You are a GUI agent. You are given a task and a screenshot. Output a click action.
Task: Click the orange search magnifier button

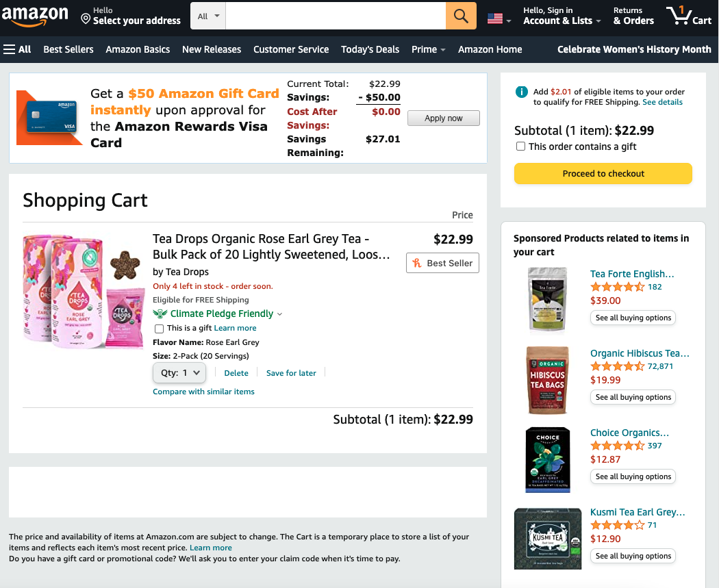(461, 16)
